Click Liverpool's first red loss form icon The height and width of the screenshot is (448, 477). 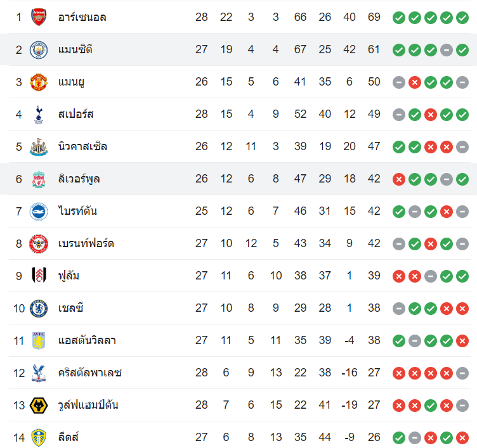coord(399,179)
